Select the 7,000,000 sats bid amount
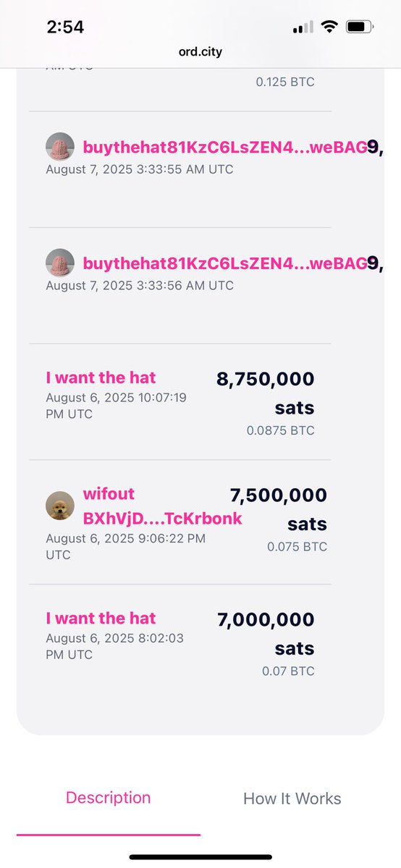This screenshot has width=401, height=868. (266, 634)
